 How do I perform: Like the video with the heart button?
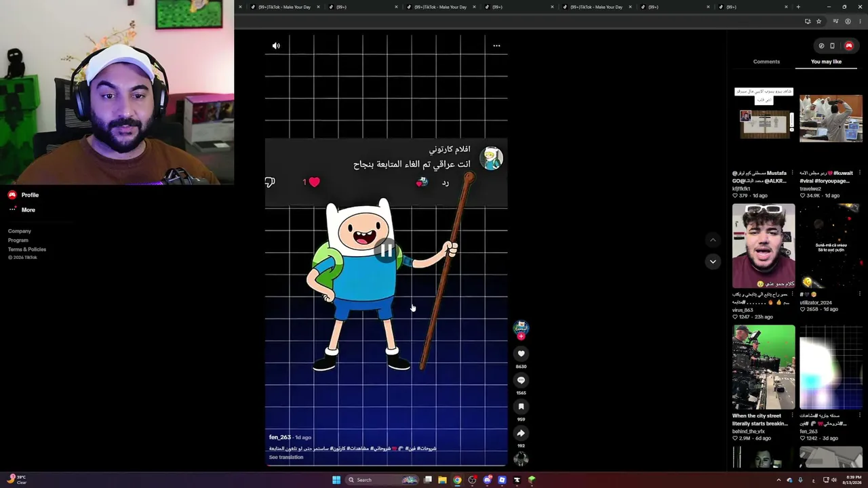(x=521, y=353)
